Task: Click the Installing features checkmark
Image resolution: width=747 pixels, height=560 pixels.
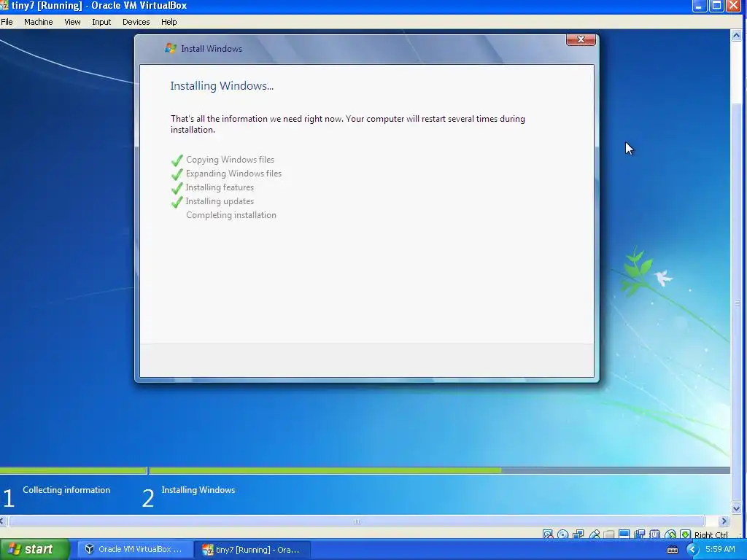Action: (x=177, y=187)
